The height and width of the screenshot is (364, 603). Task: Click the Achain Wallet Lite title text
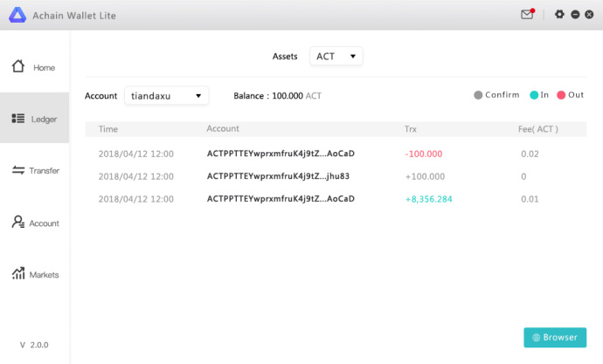74,16
